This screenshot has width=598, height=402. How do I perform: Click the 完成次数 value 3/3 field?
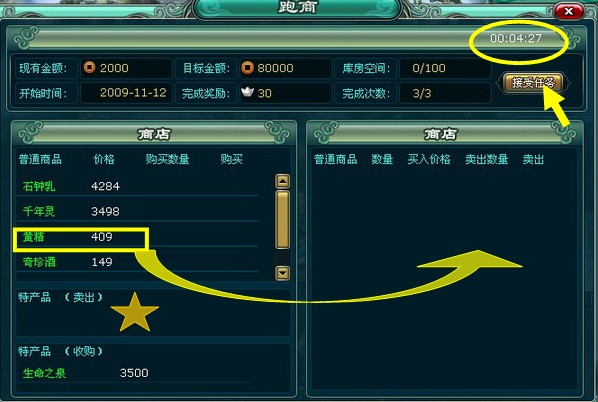[x=445, y=93]
